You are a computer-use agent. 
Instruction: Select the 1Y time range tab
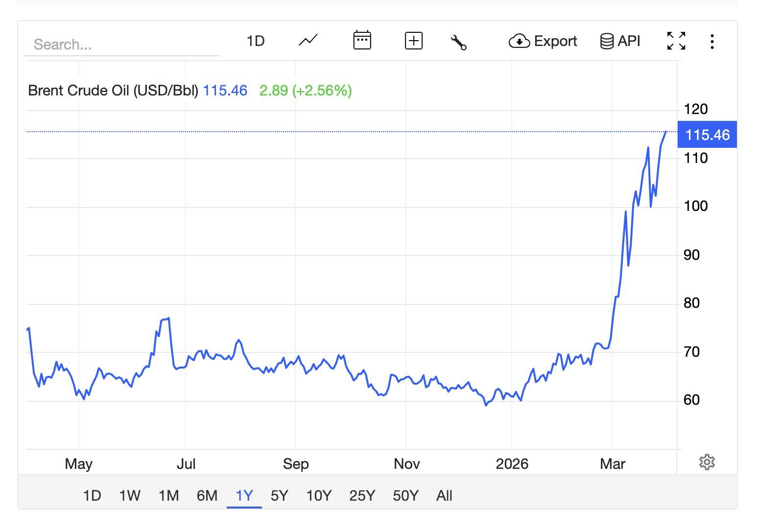244,496
